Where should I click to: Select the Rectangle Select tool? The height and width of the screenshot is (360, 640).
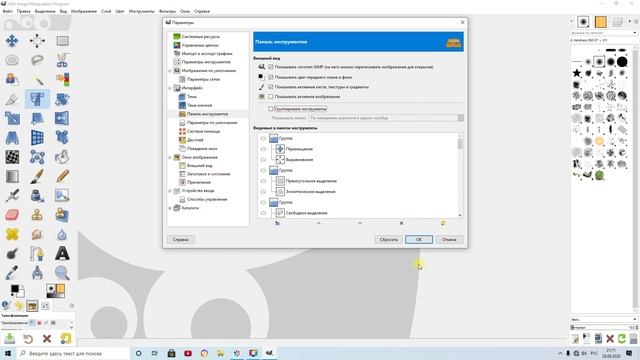point(62,41)
